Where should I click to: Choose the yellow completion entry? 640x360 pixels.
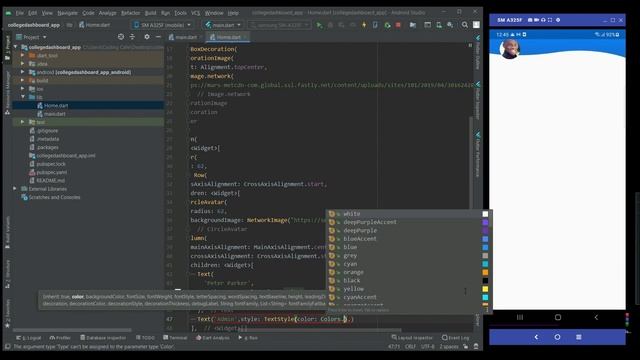point(408,289)
